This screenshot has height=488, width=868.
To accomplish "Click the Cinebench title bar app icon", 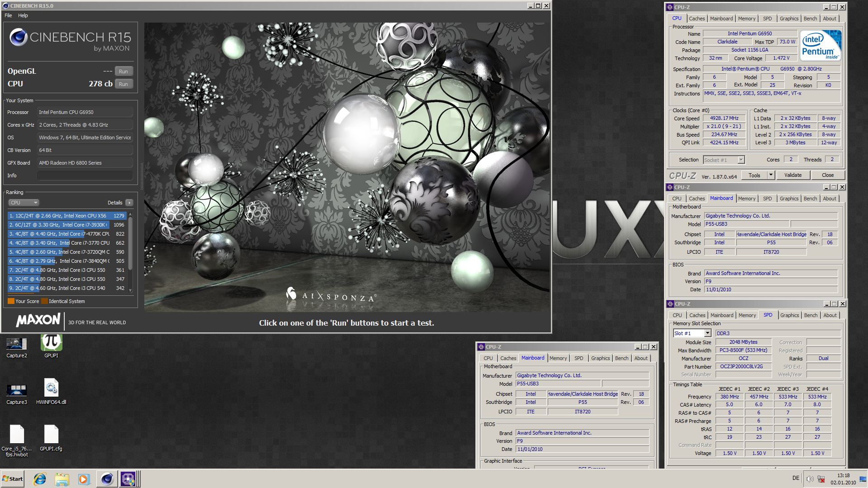I will tap(5, 6).
